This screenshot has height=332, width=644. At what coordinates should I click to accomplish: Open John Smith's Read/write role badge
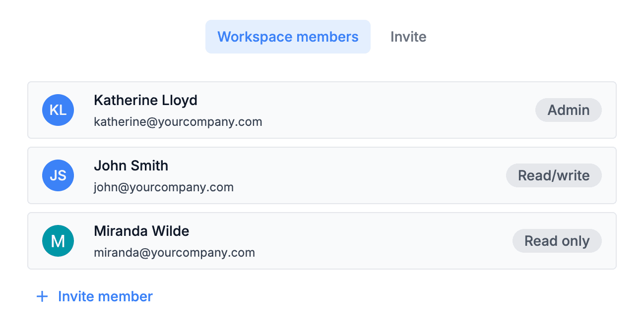point(554,175)
